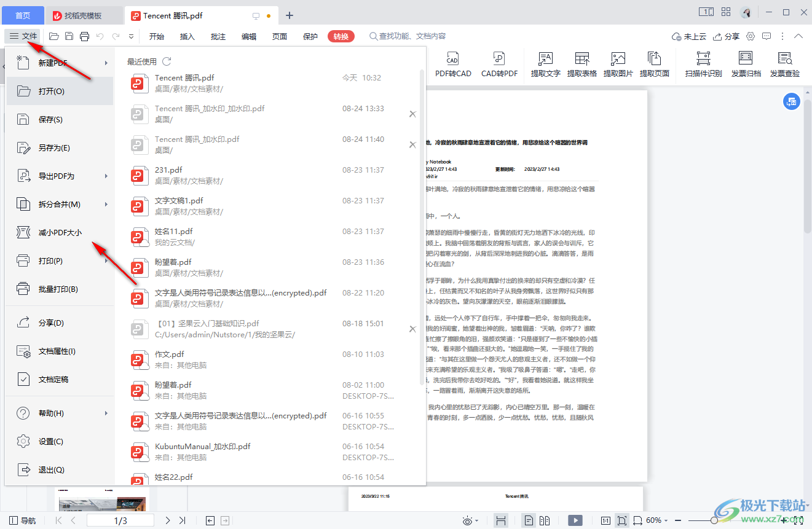The width and height of the screenshot is (812, 529).
Task: Remove Tencent 腾讯_加水印_加水印.pdf from recent list
Action: (x=412, y=114)
